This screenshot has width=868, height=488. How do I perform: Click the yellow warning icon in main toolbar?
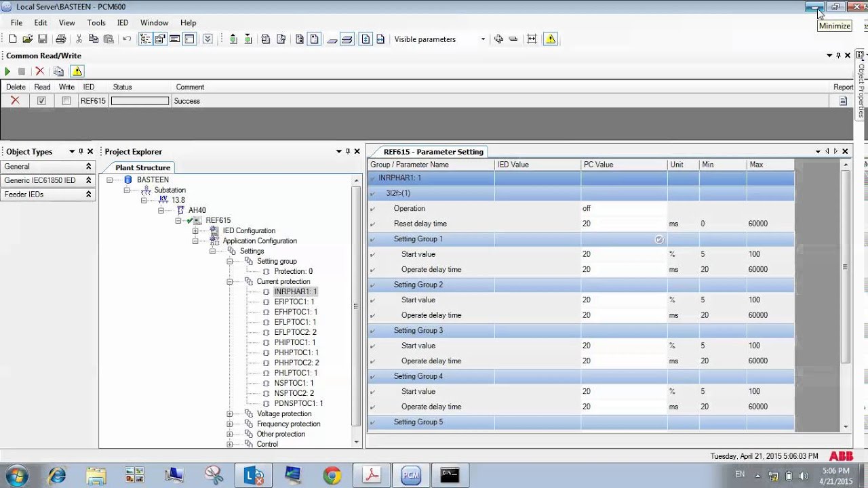tap(551, 39)
